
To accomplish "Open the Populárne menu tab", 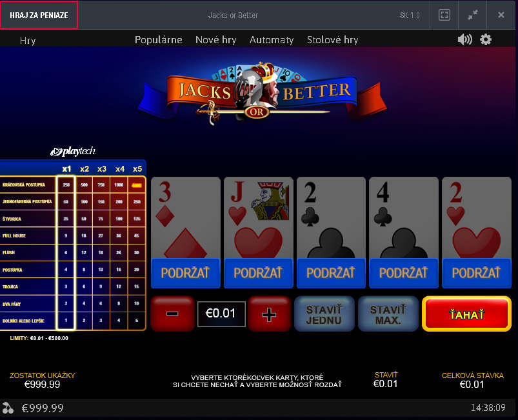I will [x=158, y=40].
